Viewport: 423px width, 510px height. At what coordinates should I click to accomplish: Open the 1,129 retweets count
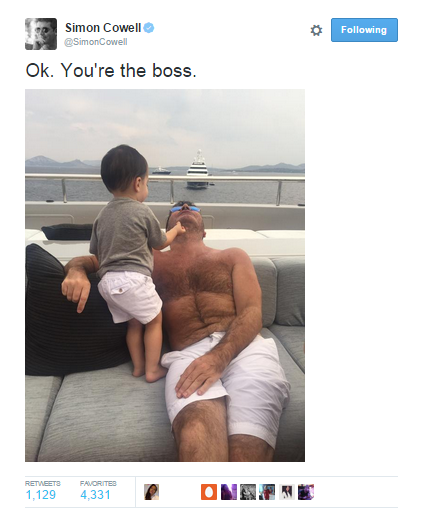pos(41,495)
